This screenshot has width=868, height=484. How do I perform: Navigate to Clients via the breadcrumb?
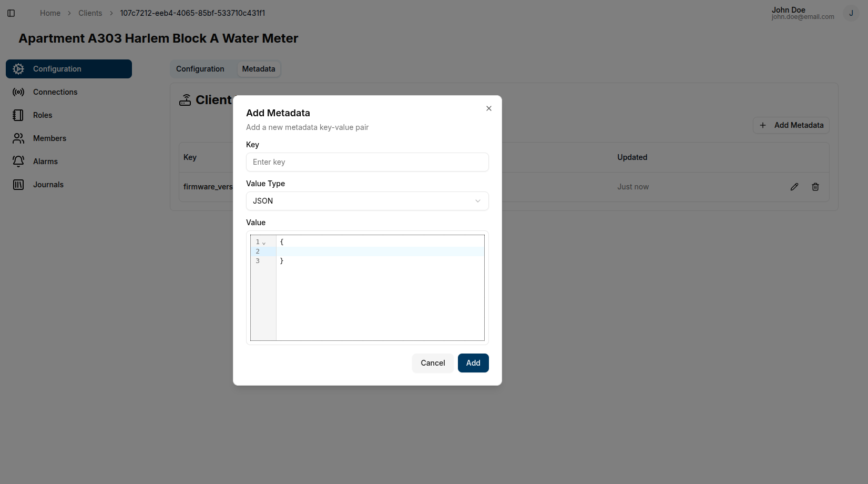tap(90, 13)
